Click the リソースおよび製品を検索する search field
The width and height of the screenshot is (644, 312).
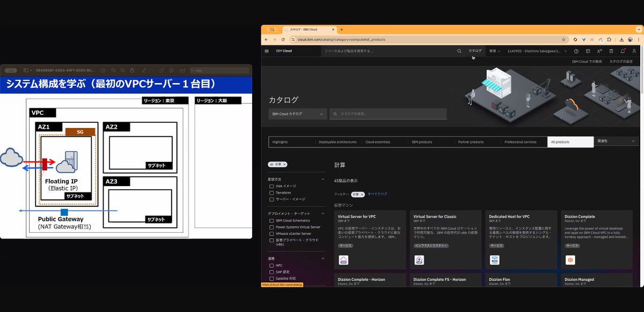click(386, 51)
